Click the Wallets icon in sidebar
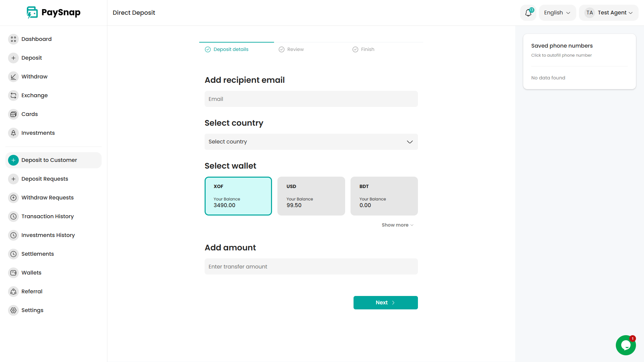The image size is (644, 362). pyautogui.click(x=13, y=273)
